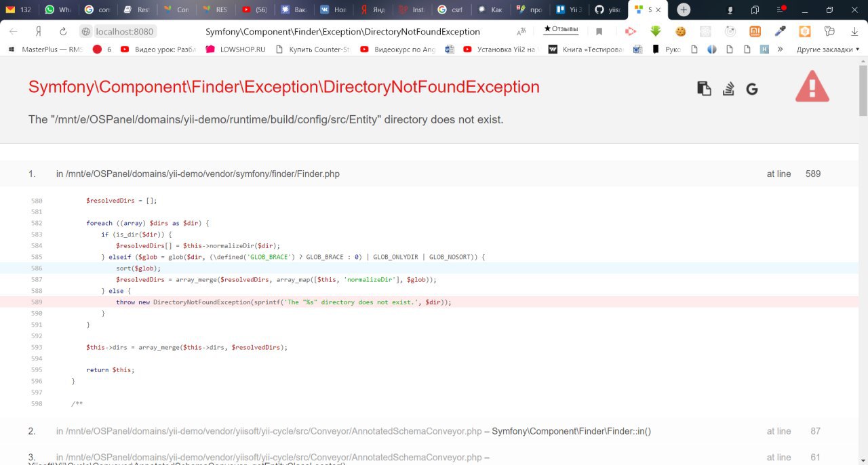The width and height of the screenshot is (868, 465).
Task: Switch to the GitHub yiisoft tab
Action: coord(608,9)
